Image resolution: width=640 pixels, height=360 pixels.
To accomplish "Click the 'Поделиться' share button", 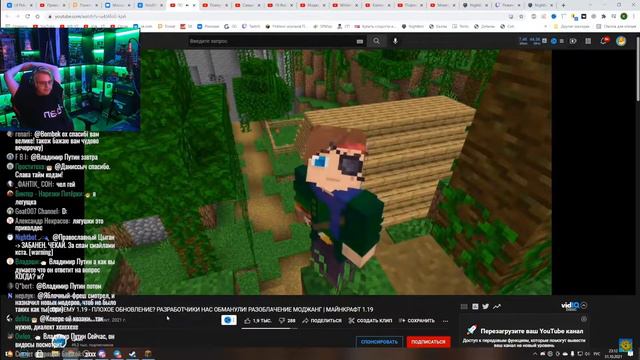I will point(322,321).
